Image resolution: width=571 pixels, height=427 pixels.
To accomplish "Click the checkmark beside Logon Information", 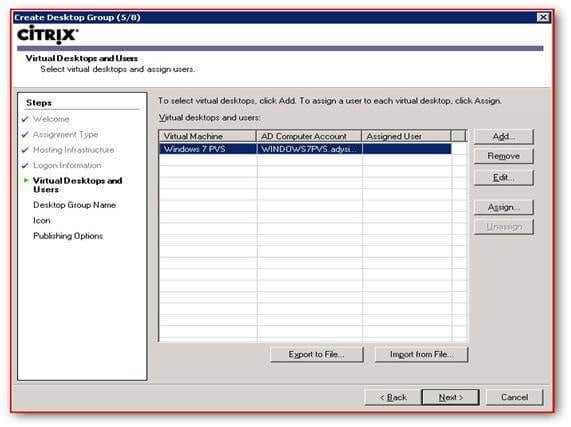I will pos(25,166).
